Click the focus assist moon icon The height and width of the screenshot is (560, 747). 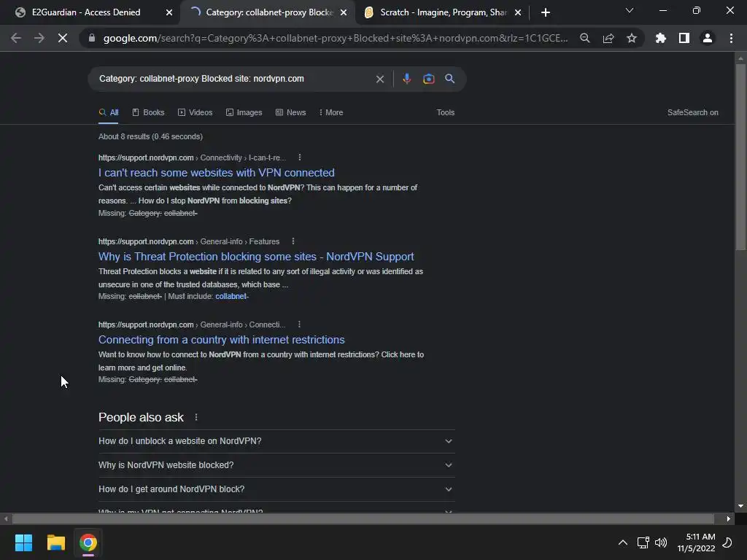coord(727,542)
